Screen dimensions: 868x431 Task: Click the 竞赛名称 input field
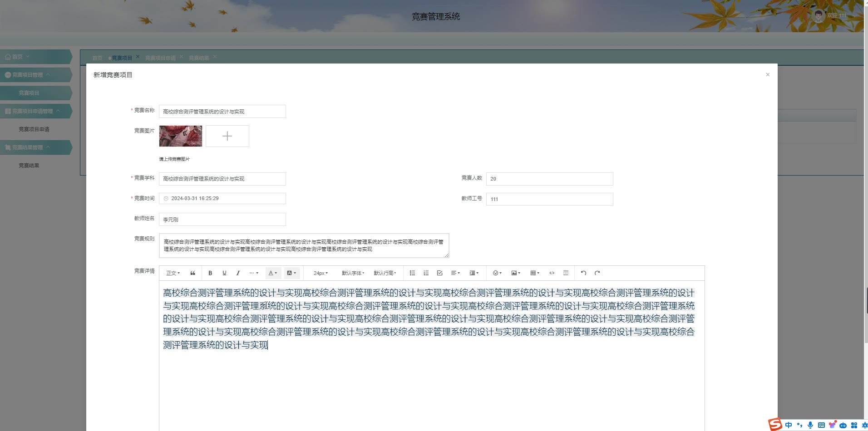coord(222,112)
